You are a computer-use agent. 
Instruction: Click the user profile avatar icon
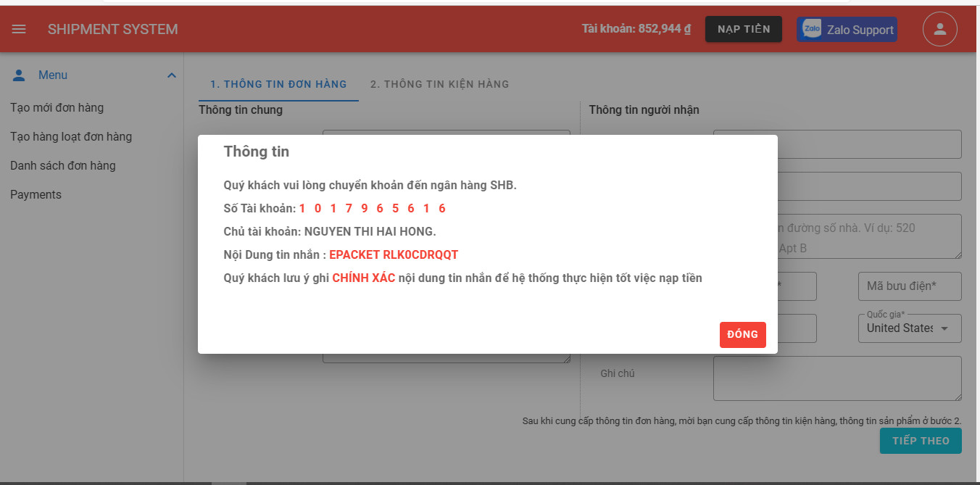[939, 30]
